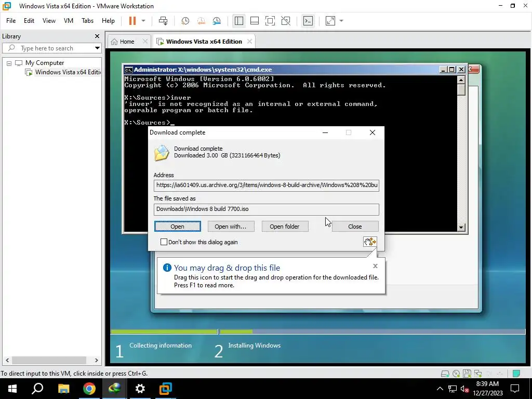Open the Windows Start menu
The height and width of the screenshot is (399, 532).
pyautogui.click(x=12, y=389)
